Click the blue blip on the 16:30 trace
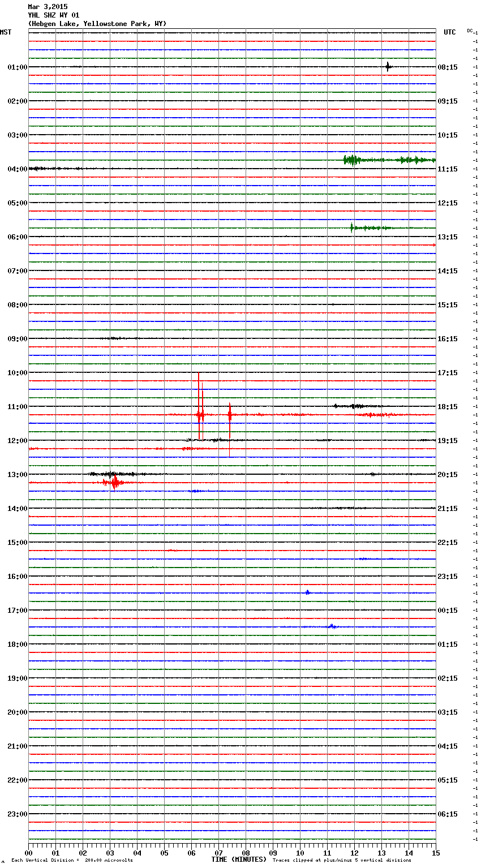481x868 pixels. (x=307, y=592)
